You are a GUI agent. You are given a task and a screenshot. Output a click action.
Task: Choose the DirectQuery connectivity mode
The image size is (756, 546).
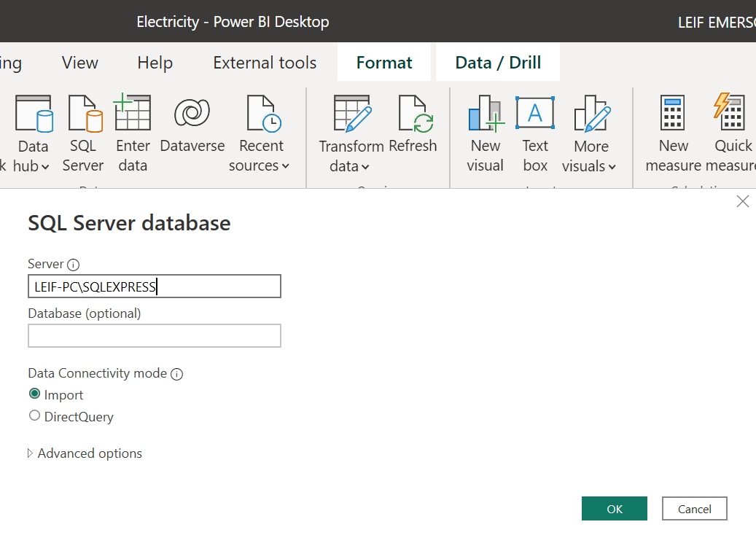click(x=35, y=416)
